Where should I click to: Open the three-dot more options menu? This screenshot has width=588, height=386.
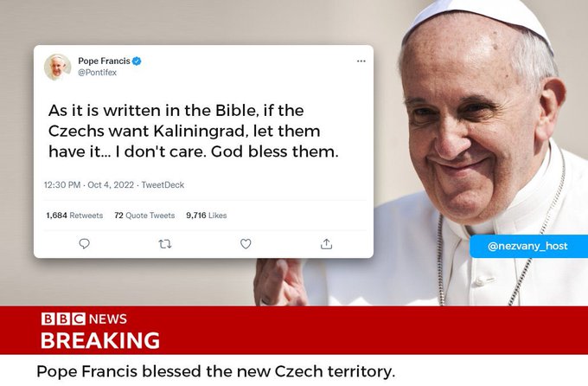pos(361,61)
